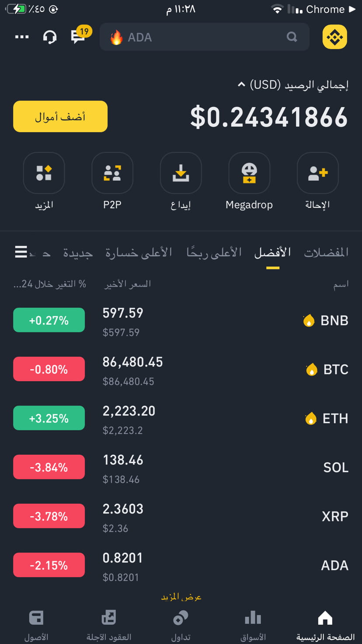The height and width of the screenshot is (644, 362).
Task: Open the الأسواق markets bottom tab
Action: coord(253,626)
